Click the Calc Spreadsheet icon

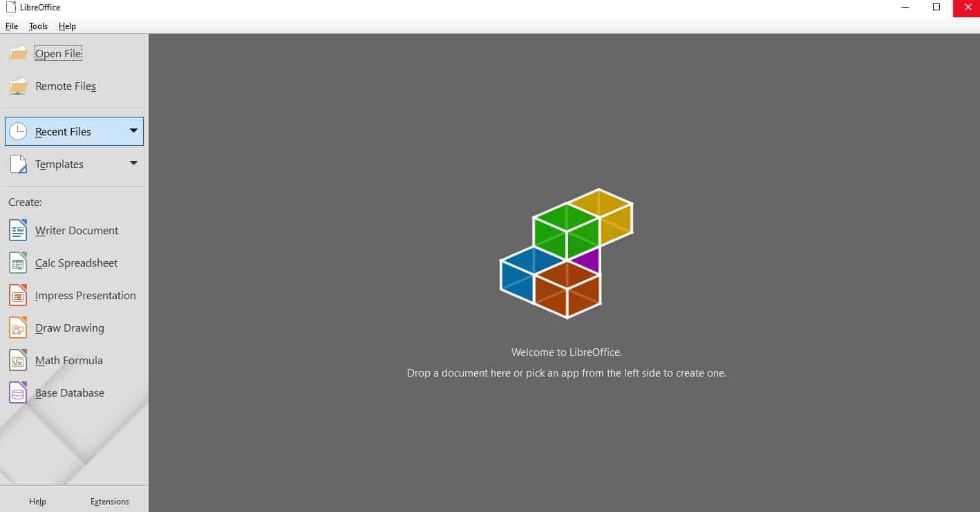click(x=18, y=263)
